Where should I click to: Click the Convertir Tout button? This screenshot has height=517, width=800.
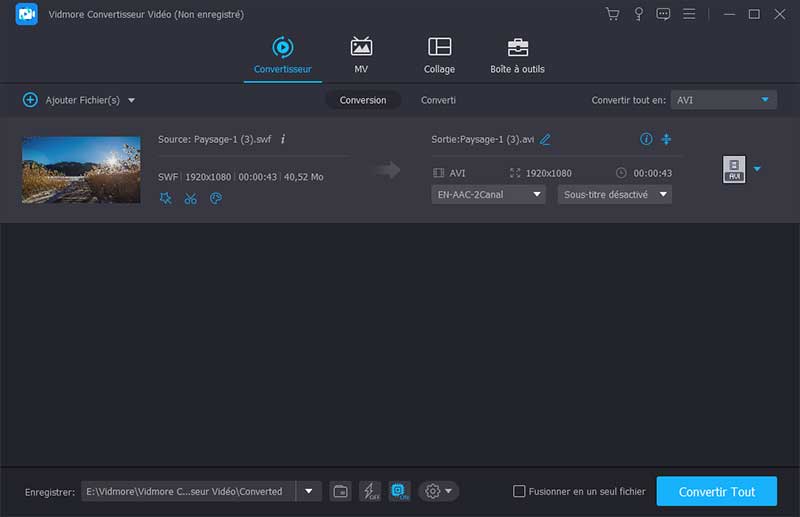pos(716,492)
